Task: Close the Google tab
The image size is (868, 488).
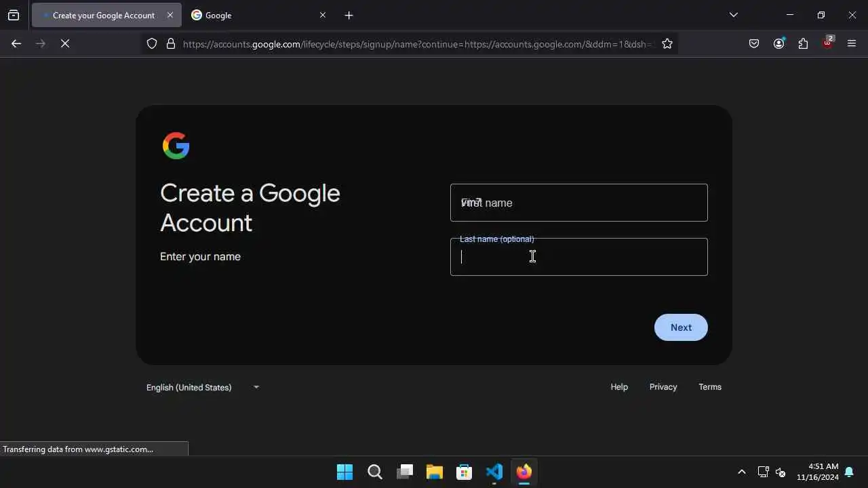Action: 323,15
